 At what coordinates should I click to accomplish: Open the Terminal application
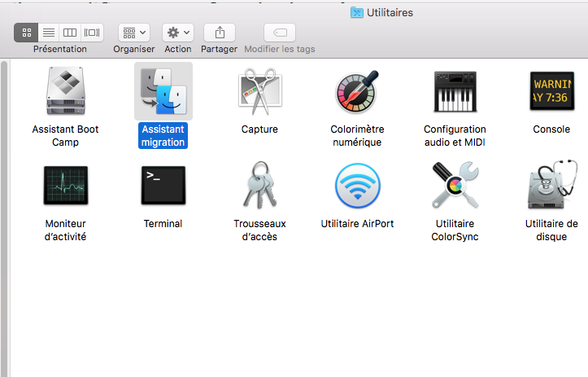163,186
